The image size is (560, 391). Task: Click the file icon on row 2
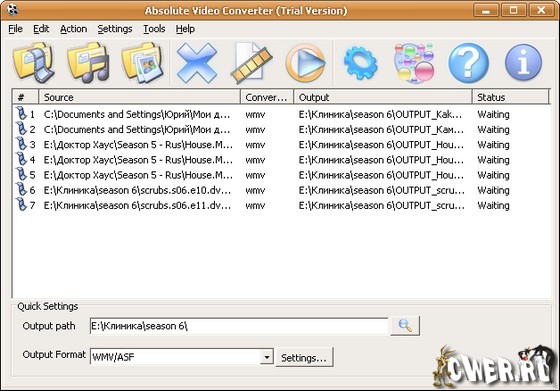21,129
